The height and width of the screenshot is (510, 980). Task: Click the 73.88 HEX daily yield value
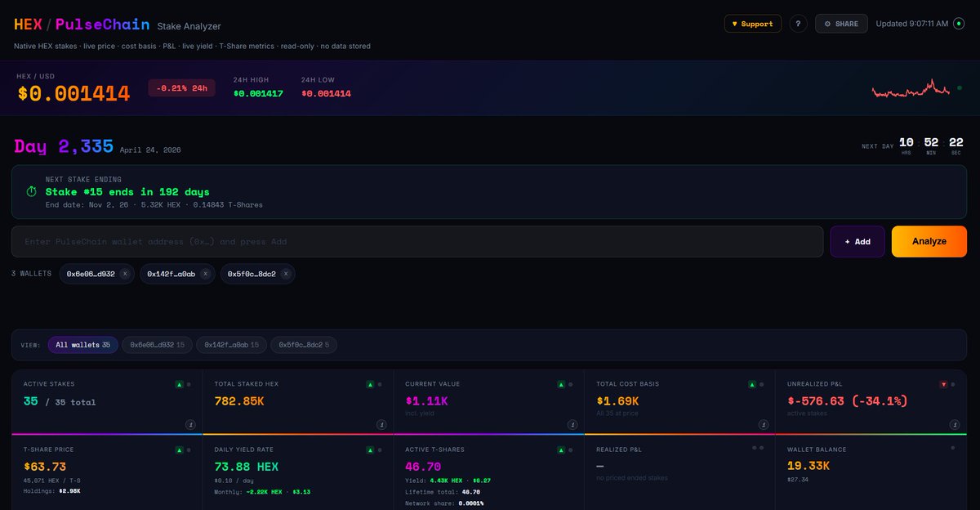(246, 467)
